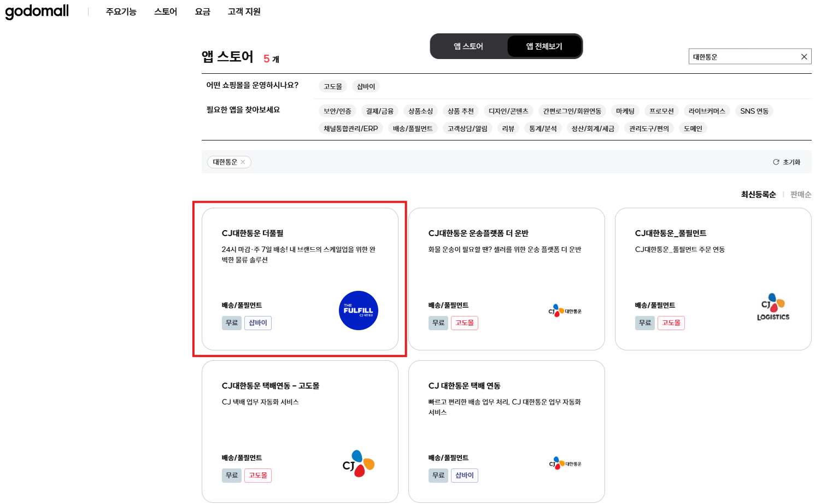Image resolution: width=821 pixels, height=504 pixels.
Task: Click description text 'CJ 택배 업무 자동화 서비스'
Action: pyautogui.click(x=260, y=402)
